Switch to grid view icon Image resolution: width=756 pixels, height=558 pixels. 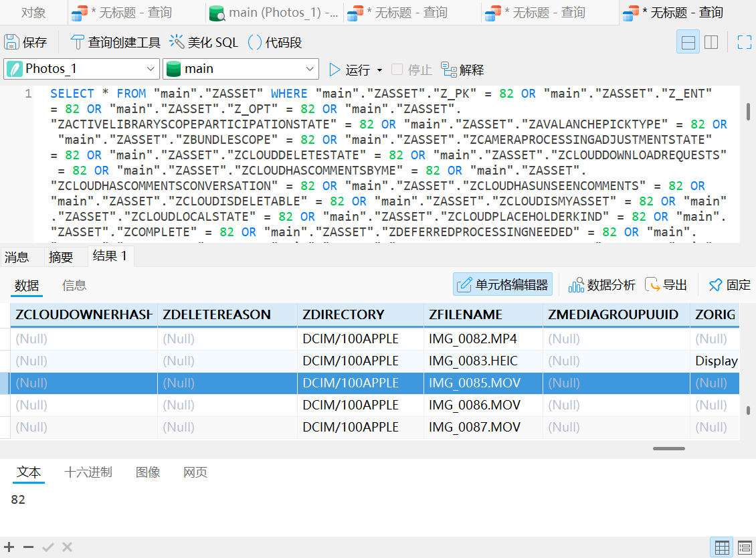722,547
